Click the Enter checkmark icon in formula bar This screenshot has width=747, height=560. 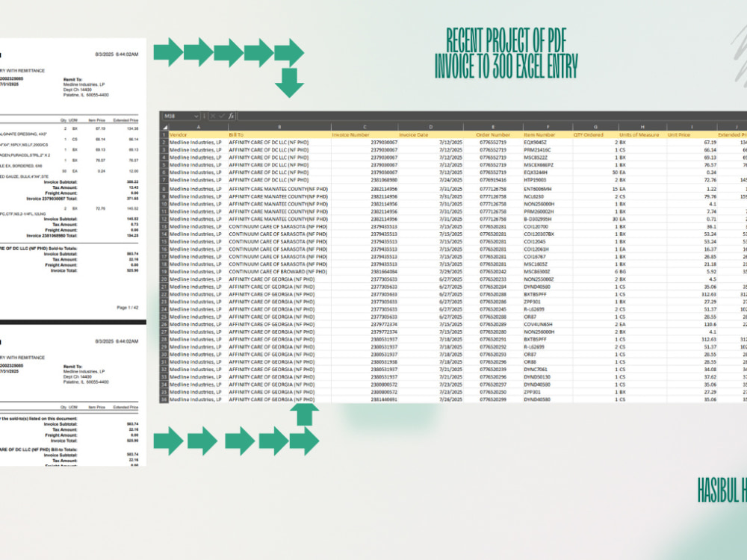pyautogui.click(x=222, y=116)
